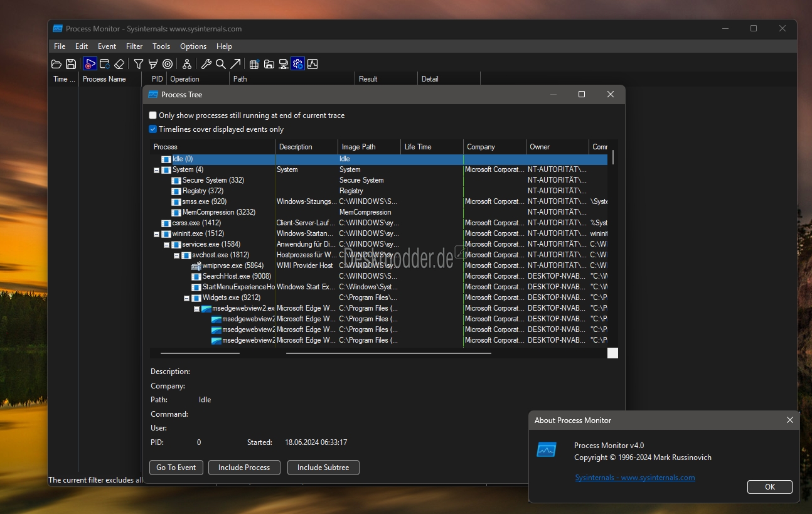
Task: Collapse the parent msedgewebview2.exe node
Action: 196,309
